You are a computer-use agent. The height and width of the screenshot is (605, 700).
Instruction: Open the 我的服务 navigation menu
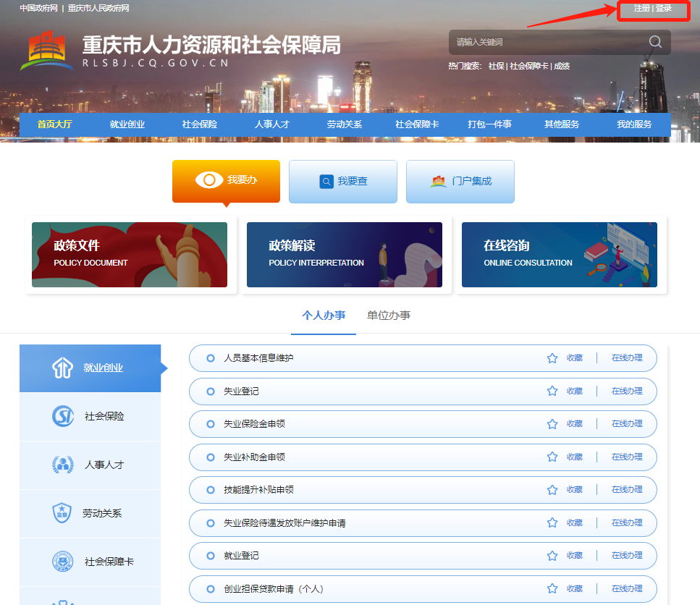pos(634,124)
